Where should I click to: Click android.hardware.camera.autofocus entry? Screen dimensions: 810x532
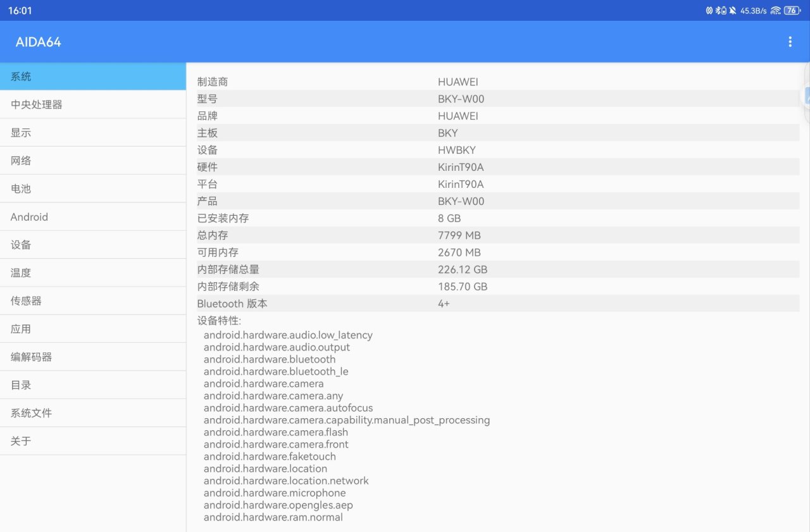pyautogui.click(x=289, y=408)
